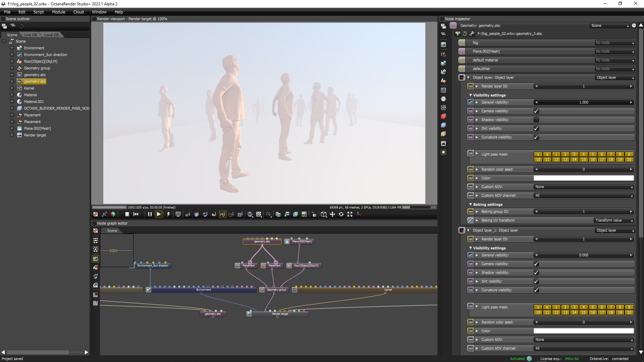Uncheck Camera visibility in first Object layer
Image resolution: width=644 pixels, height=362 pixels.
pos(536,111)
